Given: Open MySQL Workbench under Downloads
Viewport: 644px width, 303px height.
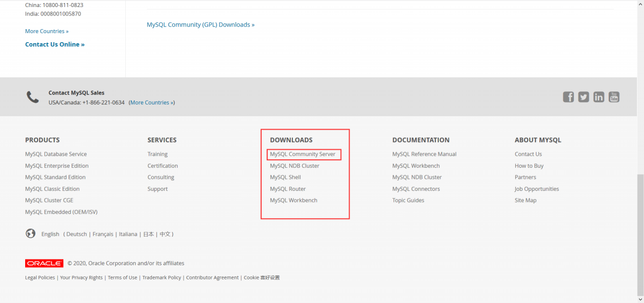Looking at the screenshot, I should point(293,200).
